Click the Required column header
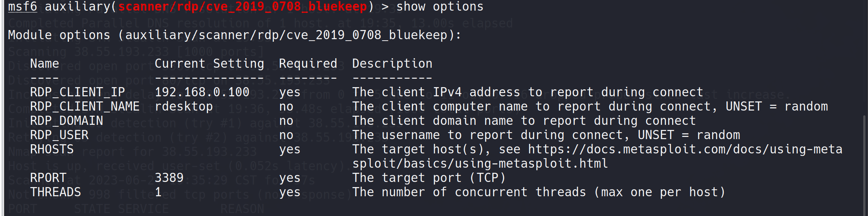The height and width of the screenshot is (216, 868). [308, 64]
